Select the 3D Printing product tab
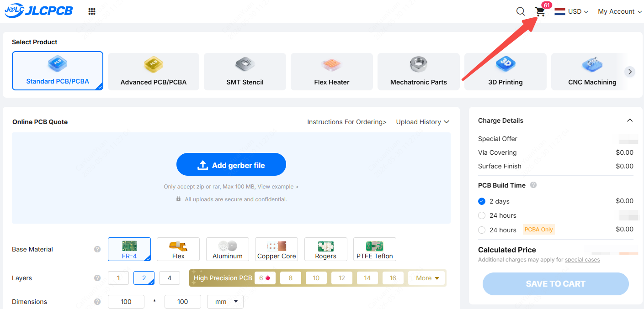Viewport: 644px width, 309px height. coord(506,72)
